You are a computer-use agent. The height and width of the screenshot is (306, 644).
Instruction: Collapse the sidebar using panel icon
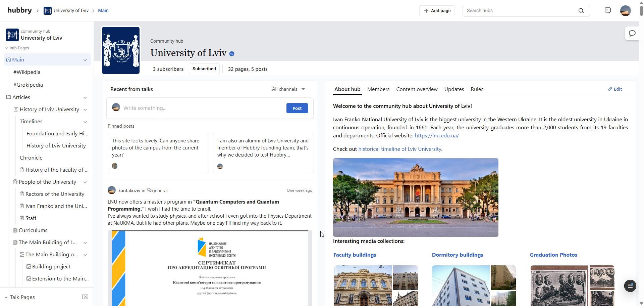[x=85, y=297]
